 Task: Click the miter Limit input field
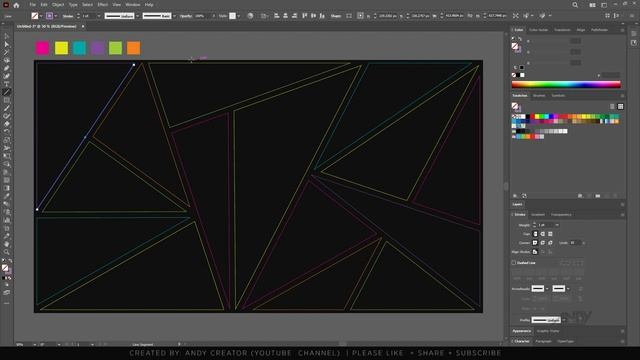pos(575,243)
